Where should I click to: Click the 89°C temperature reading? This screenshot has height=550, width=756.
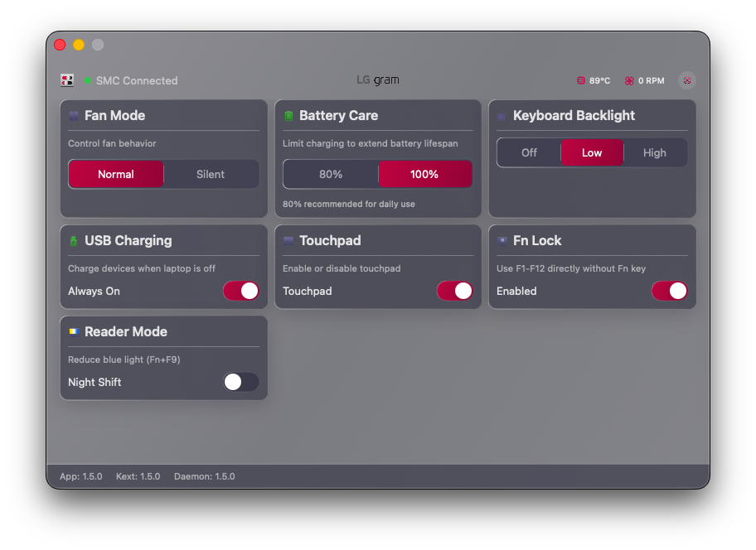pyautogui.click(x=600, y=80)
